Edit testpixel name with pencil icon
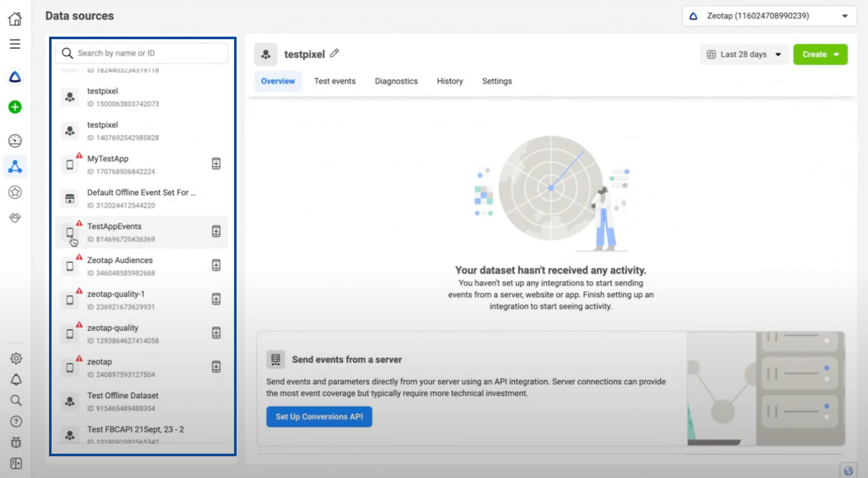 click(x=334, y=53)
